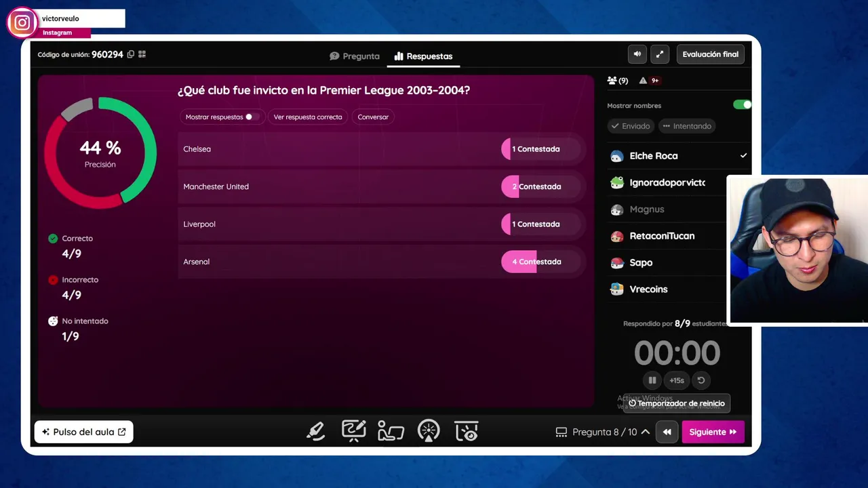Go to the next question with Siguiente
This screenshot has width=868, height=488.
coord(713,432)
